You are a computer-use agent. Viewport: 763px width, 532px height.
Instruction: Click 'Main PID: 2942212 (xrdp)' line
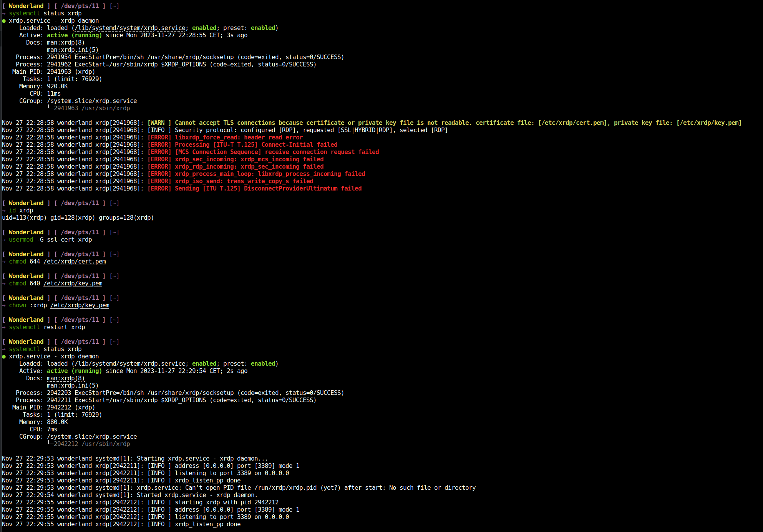pyautogui.click(x=54, y=408)
